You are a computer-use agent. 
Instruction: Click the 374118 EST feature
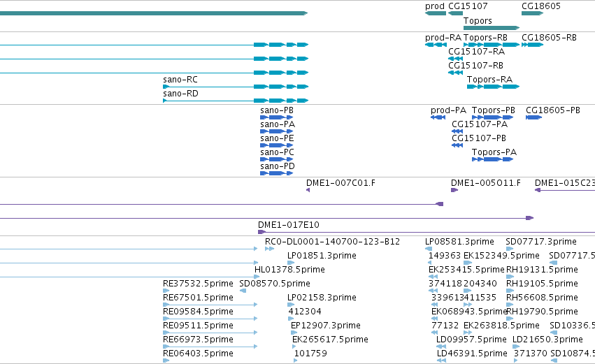coord(433,291)
